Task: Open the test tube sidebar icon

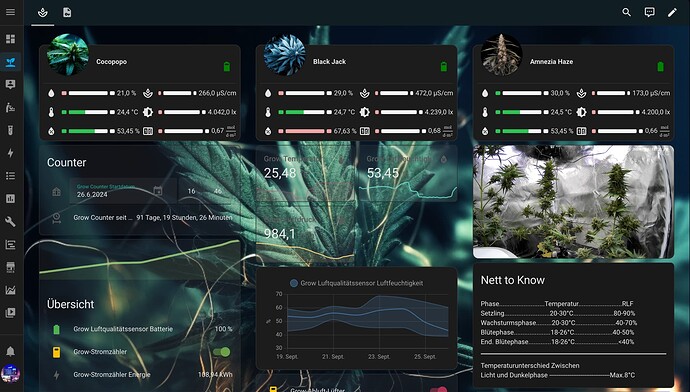Action: (x=10, y=130)
